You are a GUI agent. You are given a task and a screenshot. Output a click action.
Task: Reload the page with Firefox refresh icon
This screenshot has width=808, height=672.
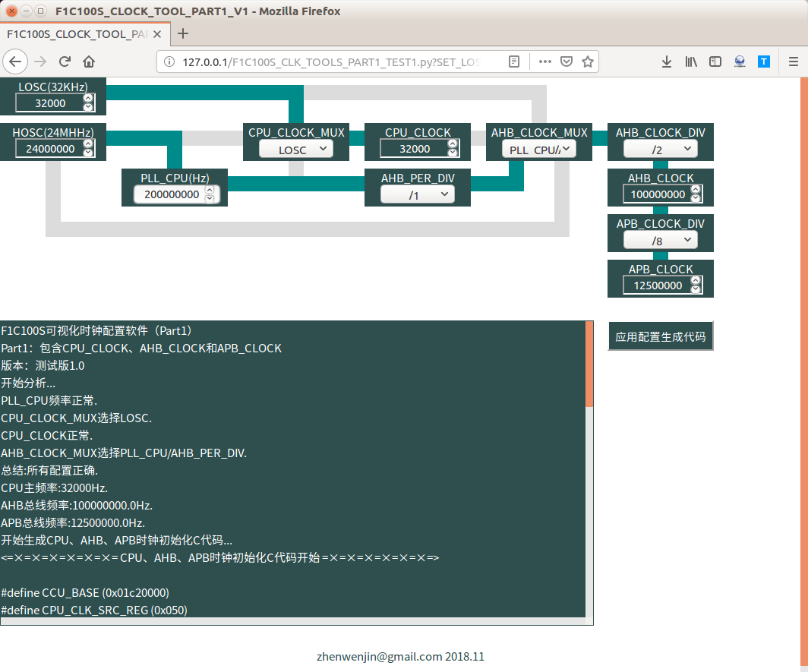point(65,62)
